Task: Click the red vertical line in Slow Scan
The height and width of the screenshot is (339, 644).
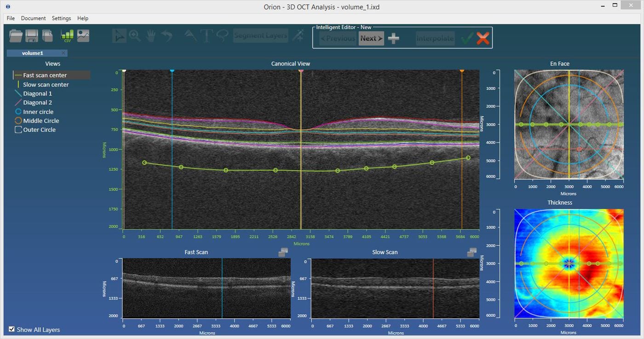Action: click(433, 288)
